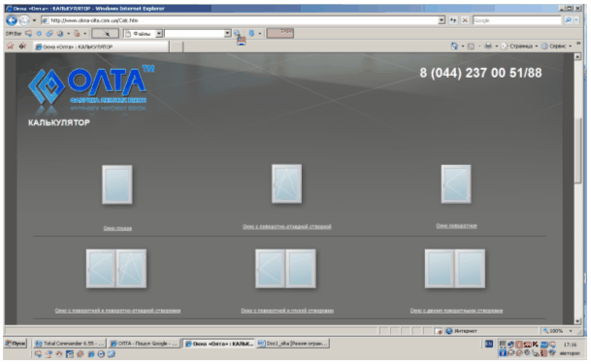The width and height of the screenshot is (591, 364).
Task: Open the address bar history dropdown arrow
Action: 442,20
